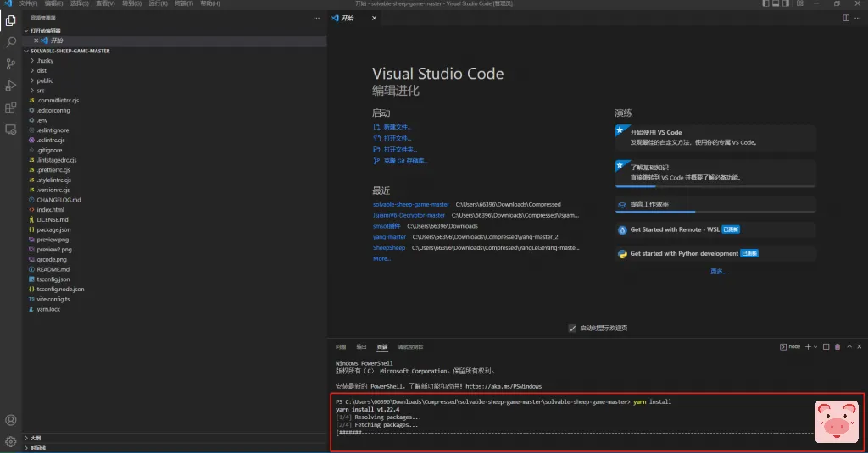Viewport: 868px width, 453px height.
Task: Open the 终端(T) menu in menu bar
Action: coord(183,4)
